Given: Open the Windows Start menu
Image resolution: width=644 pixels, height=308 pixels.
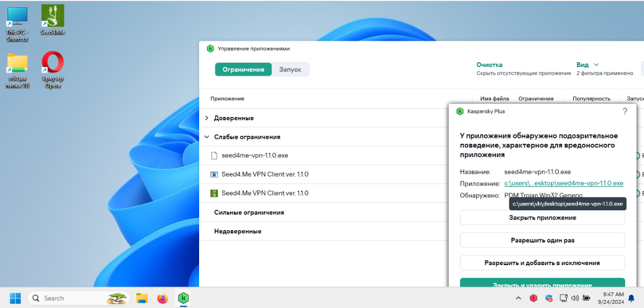Looking at the screenshot, I should pyautogui.click(x=16, y=298).
